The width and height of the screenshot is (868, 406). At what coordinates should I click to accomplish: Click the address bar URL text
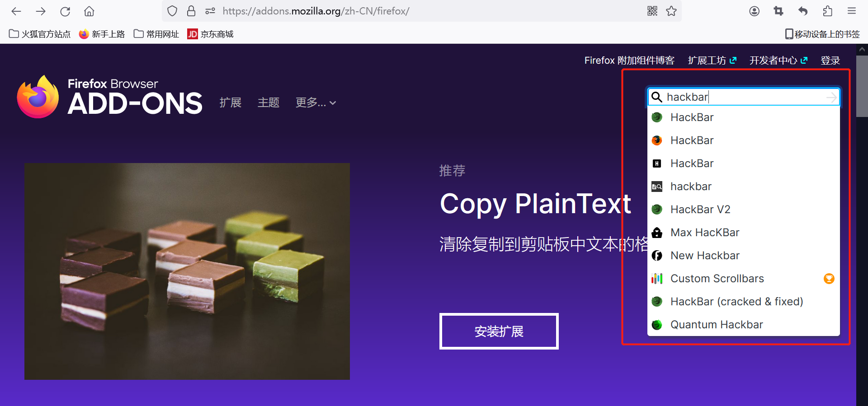316,11
